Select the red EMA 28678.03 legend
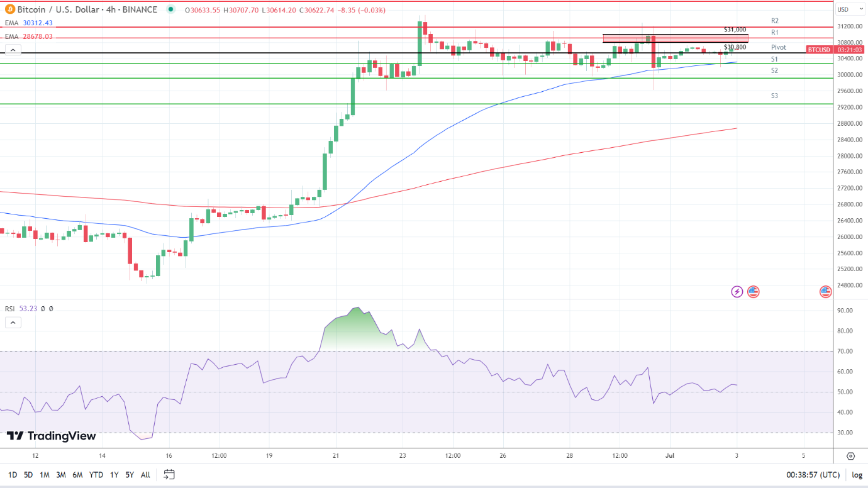Viewport: 868px width, 488px height. tap(29, 36)
